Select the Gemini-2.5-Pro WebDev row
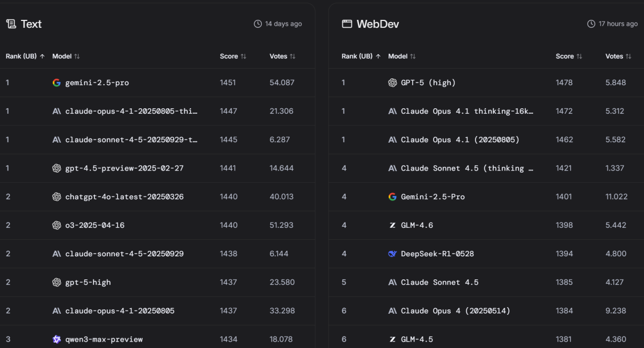Image resolution: width=644 pixels, height=348 pixels. click(433, 197)
